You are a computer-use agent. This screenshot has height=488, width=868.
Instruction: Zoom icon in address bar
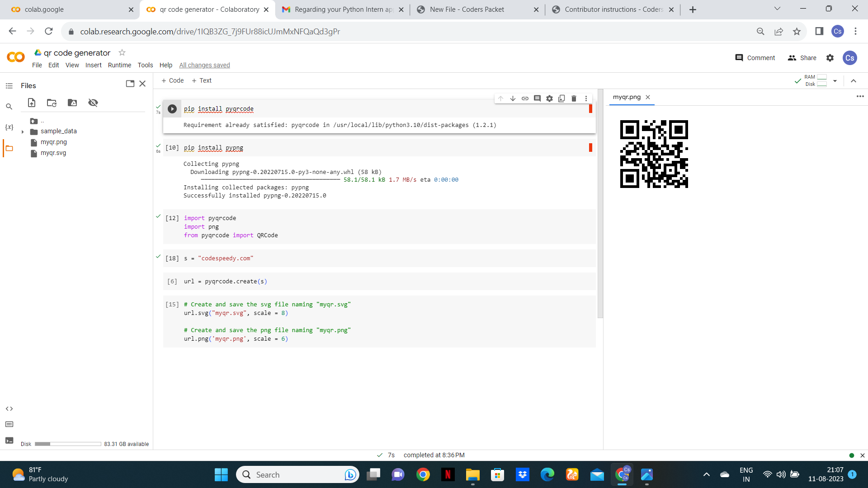[x=760, y=31]
